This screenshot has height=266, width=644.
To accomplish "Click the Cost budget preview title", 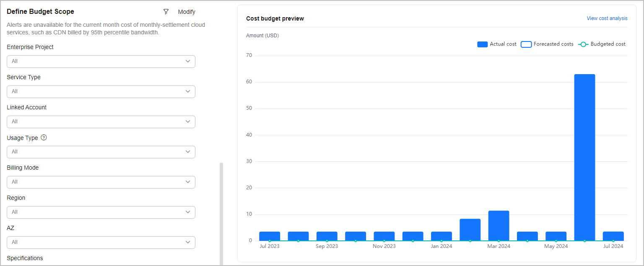I will click(x=275, y=18).
